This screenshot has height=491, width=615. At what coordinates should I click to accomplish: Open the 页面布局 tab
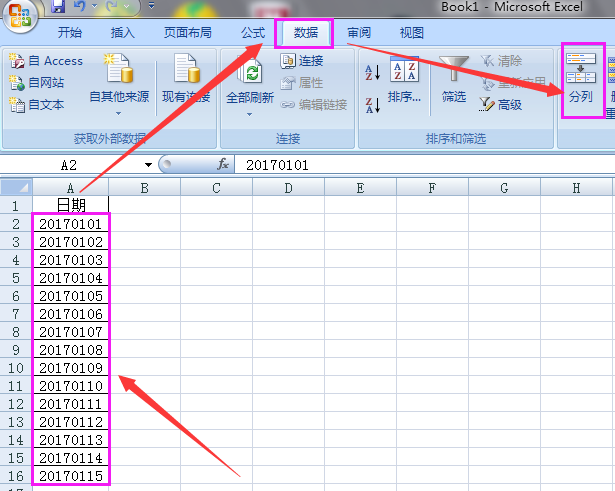click(187, 33)
